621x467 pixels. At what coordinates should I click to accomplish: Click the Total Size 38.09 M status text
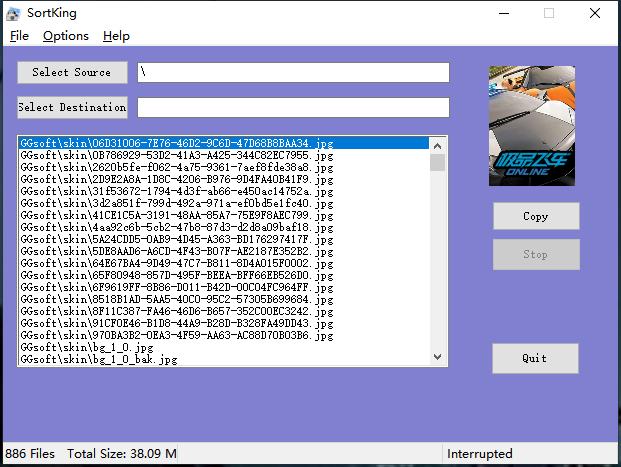(x=122, y=454)
